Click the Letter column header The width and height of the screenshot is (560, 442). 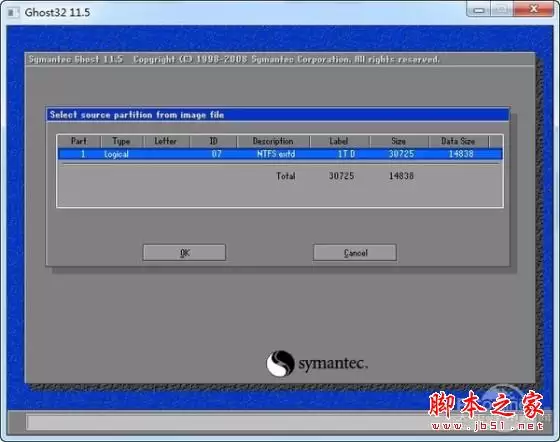click(166, 141)
